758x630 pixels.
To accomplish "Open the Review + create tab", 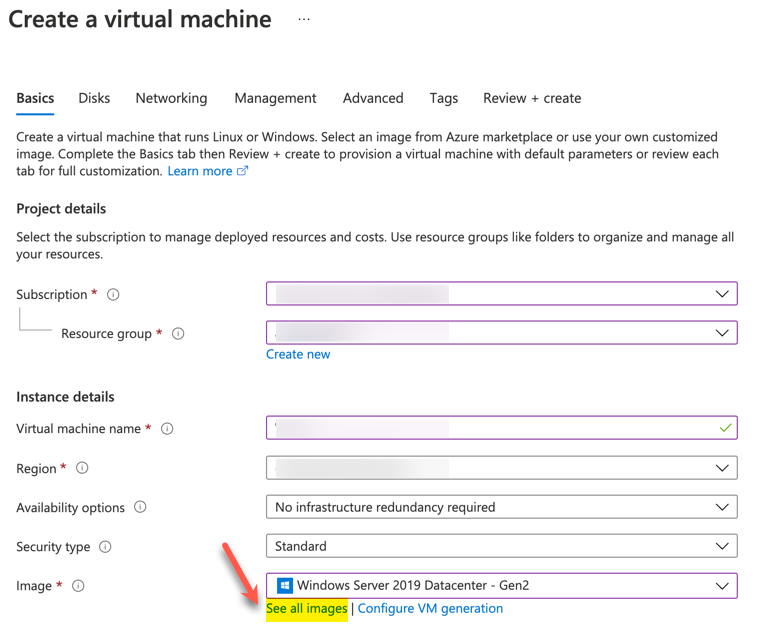I will tap(532, 98).
